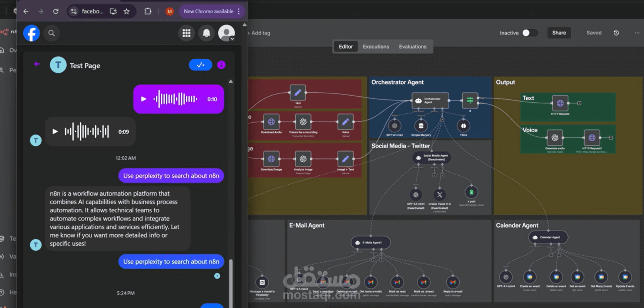Image resolution: width=644 pixels, height=308 pixels.
Task: Open the Chrome profile avatar M
Action: pos(170,11)
